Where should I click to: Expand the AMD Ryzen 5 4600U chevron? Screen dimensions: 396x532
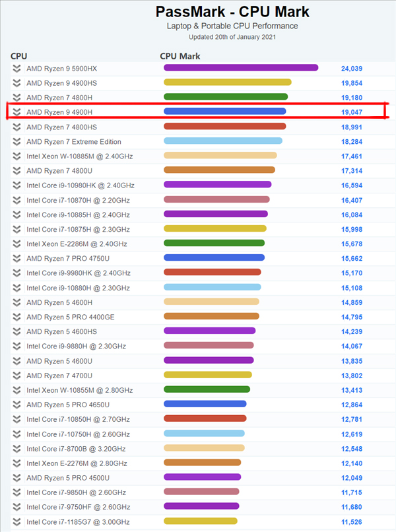(x=16, y=361)
